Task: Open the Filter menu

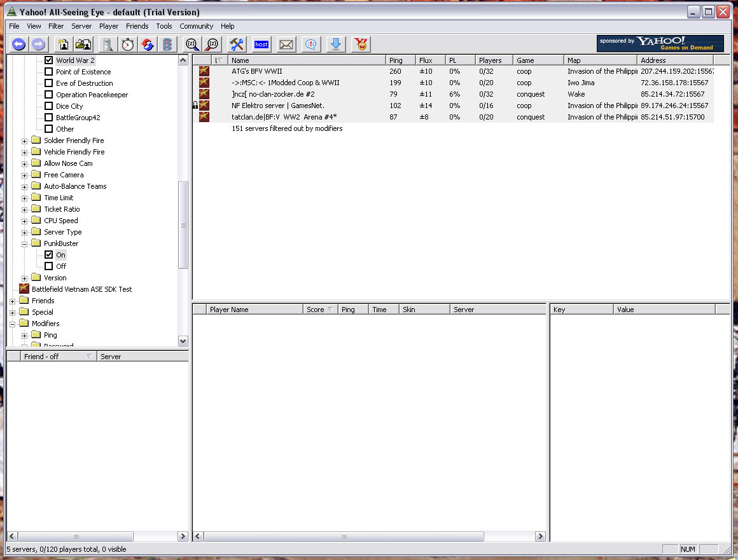Action: (56, 26)
